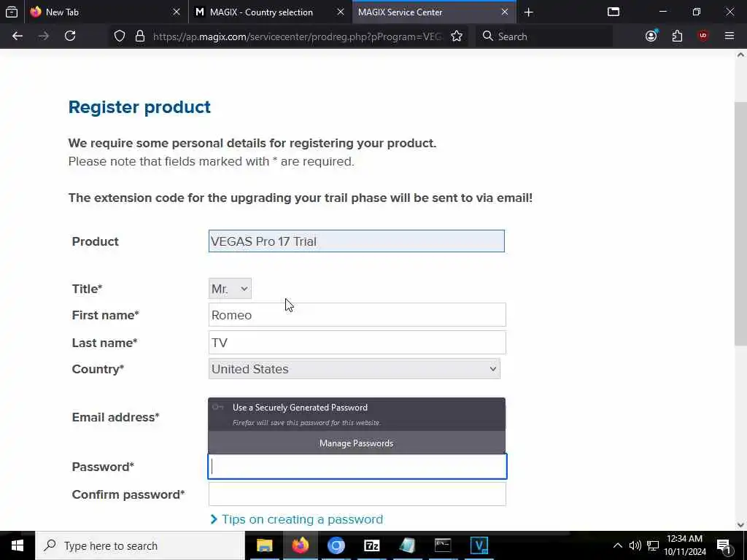The height and width of the screenshot is (560, 747).
Task: Open File Explorer from the taskbar
Action: pyautogui.click(x=264, y=545)
